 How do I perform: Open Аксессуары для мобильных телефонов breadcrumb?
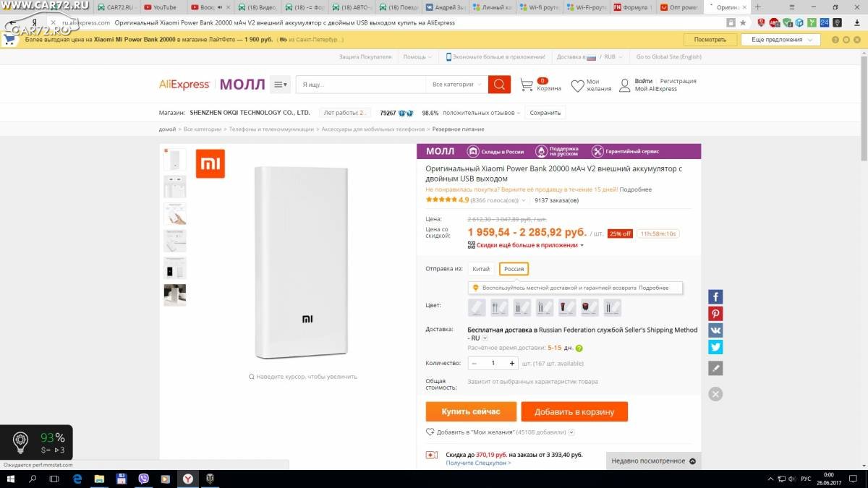click(x=373, y=129)
